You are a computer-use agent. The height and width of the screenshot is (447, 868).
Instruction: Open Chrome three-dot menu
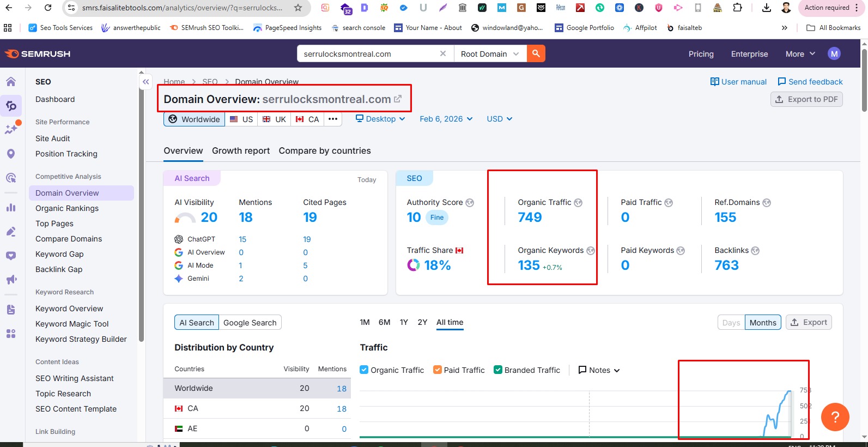[857, 8]
